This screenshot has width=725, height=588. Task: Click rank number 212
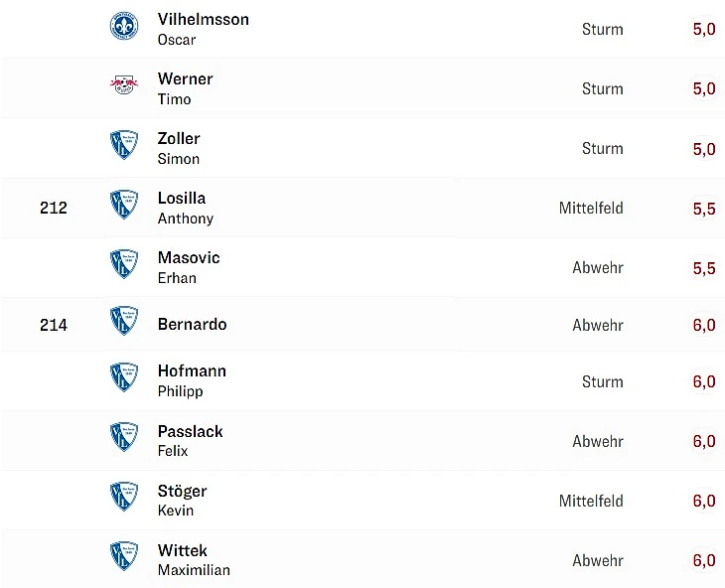pyautogui.click(x=54, y=209)
